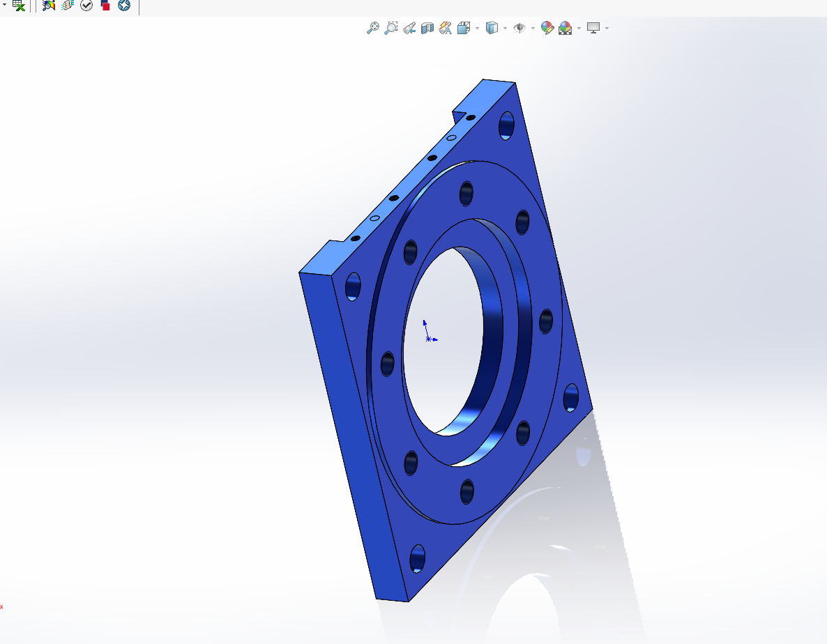Image resolution: width=827 pixels, height=644 pixels.
Task: Open the Dynamic Annotation Views tool
Action: click(445, 28)
